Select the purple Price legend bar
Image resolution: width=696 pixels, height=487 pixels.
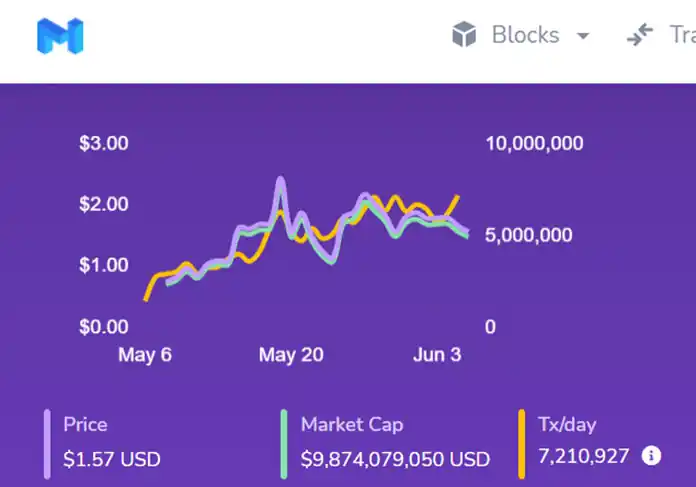tap(47, 443)
